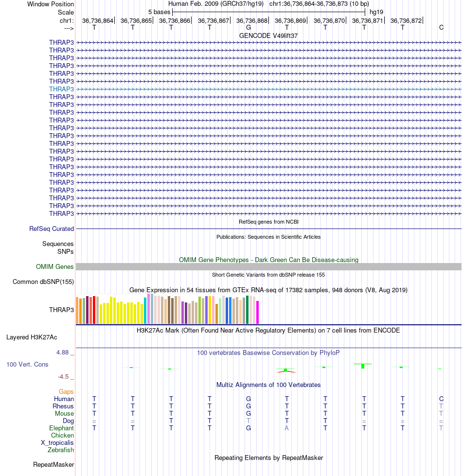Open the RefSeq Curated track label
Viewport: 462px width, 476px height.
tap(52, 229)
